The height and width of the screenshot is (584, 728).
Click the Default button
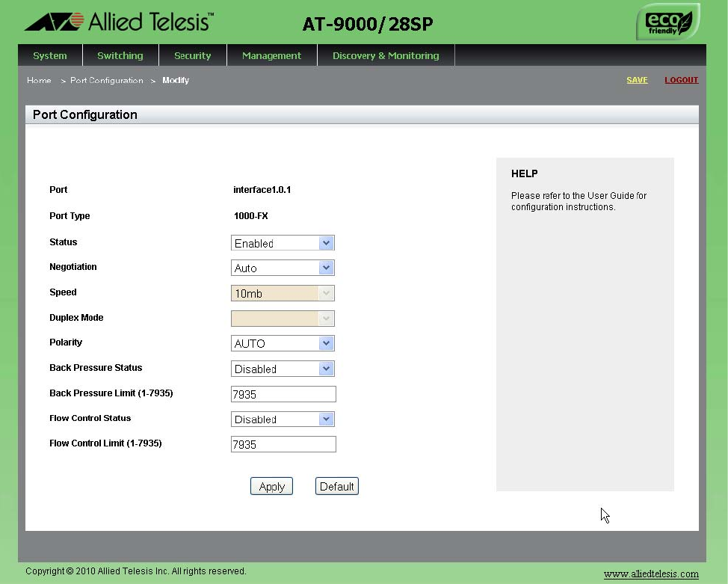(336, 487)
